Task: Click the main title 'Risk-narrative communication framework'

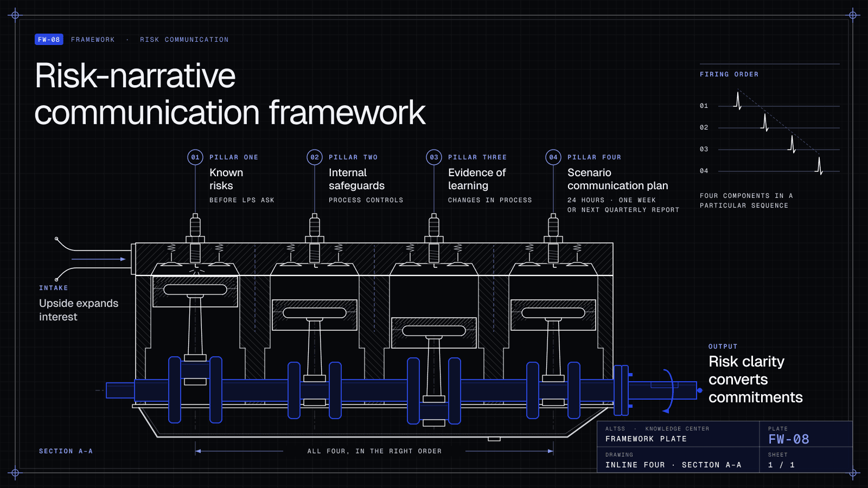Action: [230, 94]
